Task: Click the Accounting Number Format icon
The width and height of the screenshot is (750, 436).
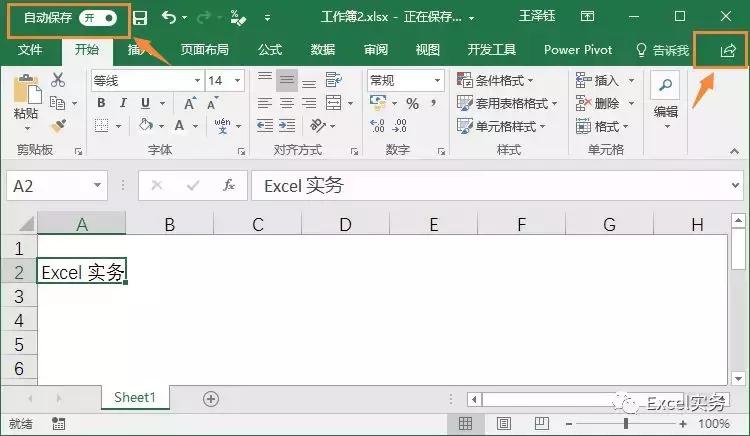Action: [378, 102]
